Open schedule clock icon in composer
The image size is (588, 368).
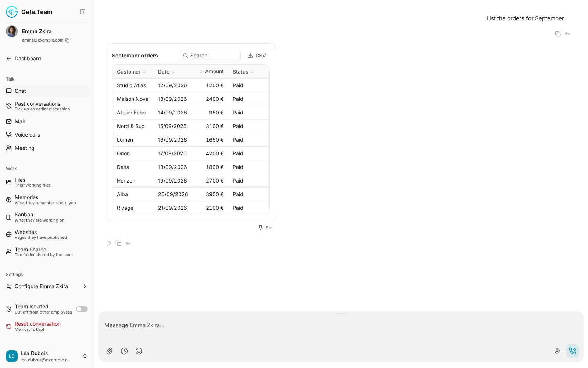click(124, 351)
